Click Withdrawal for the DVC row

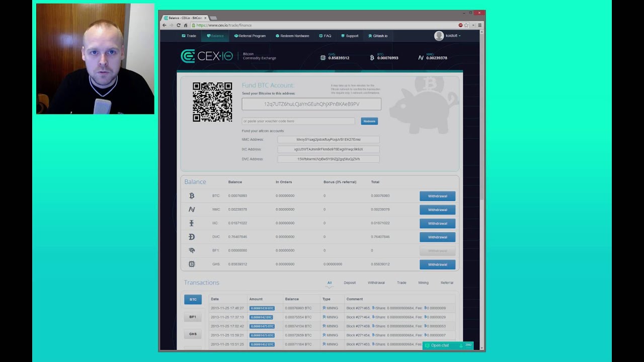click(437, 237)
